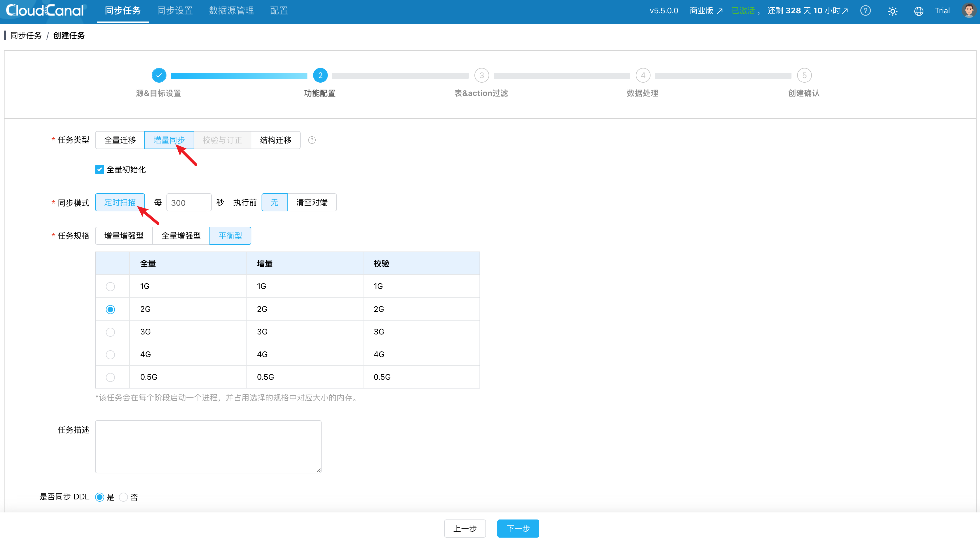980x541 pixels.
Task: Click the completed step one checkmark circle
Action: click(159, 75)
